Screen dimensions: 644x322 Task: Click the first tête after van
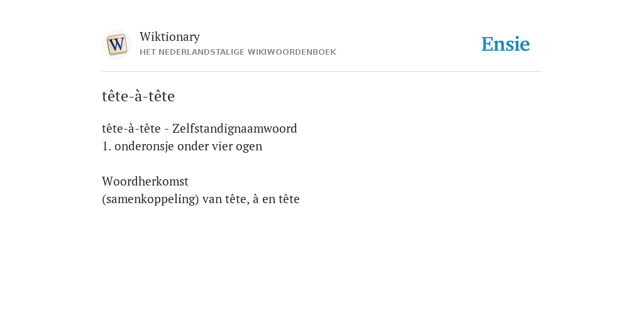(x=237, y=199)
